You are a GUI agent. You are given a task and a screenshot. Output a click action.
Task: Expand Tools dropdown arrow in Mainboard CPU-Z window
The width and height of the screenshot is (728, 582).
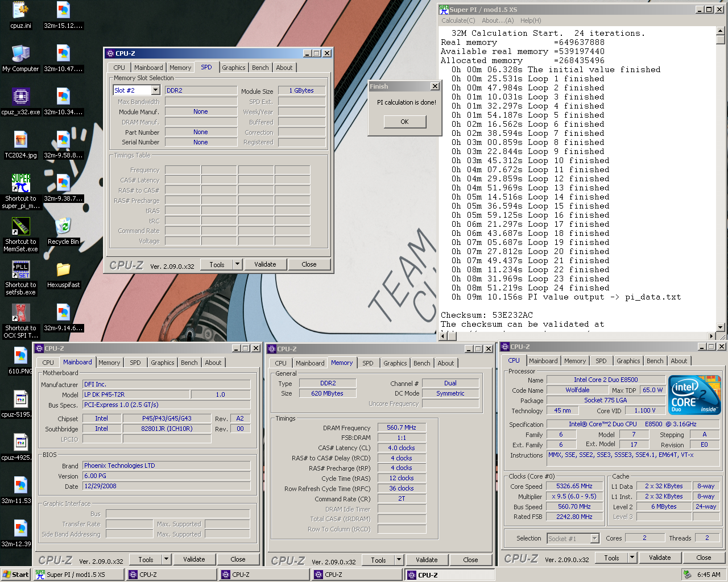167,559
